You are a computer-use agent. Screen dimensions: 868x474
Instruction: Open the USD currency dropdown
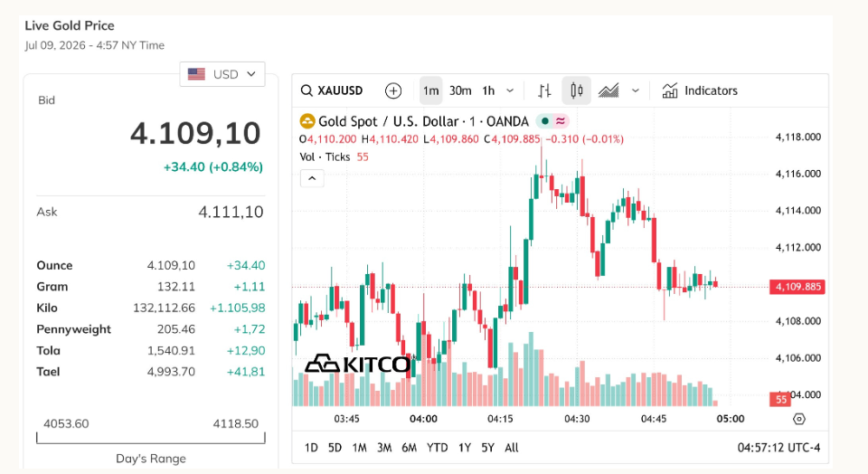pos(222,74)
